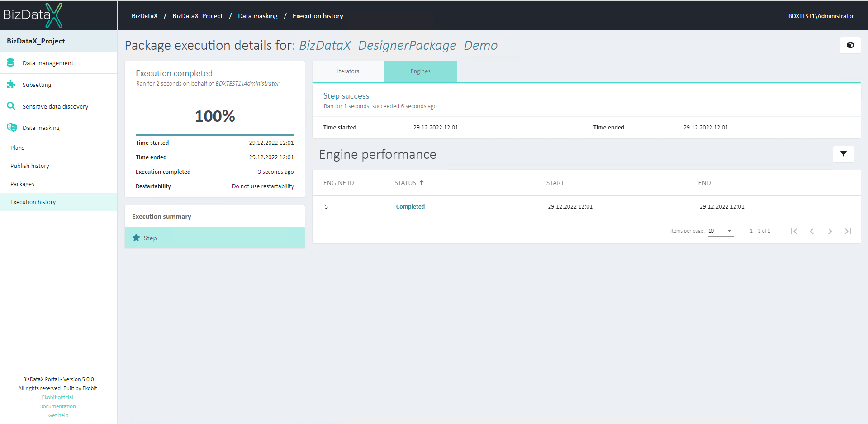The width and height of the screenshot is (868, 424).
Task: Click the package cube icon button
Action: [850, 45]
